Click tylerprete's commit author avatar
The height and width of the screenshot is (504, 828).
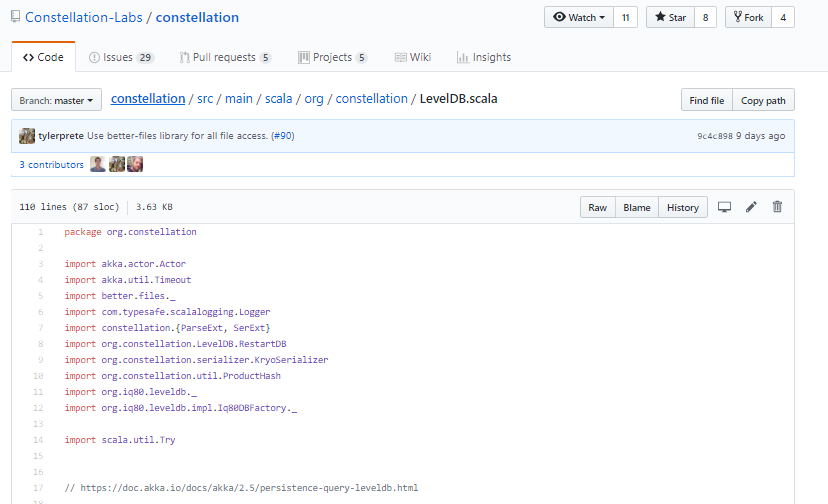click(27, 136)
